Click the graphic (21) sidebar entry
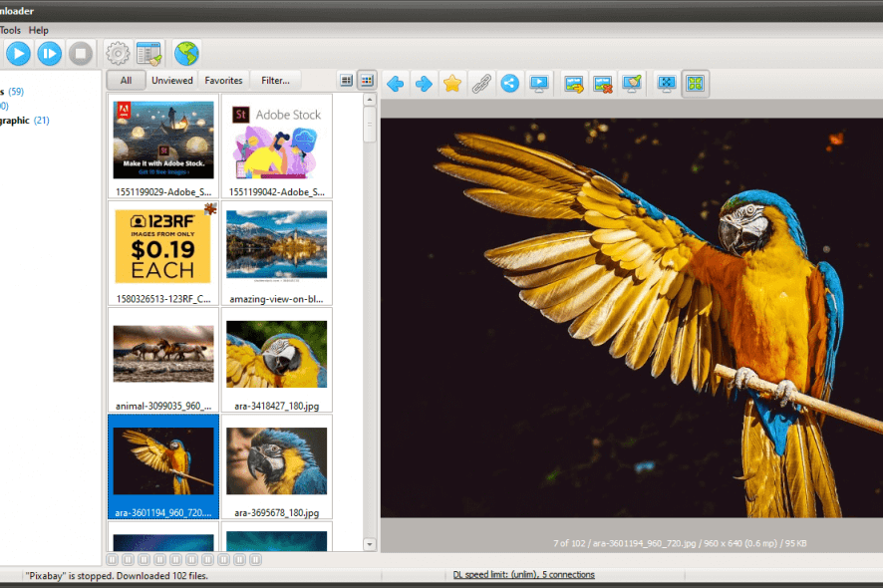The height and width of the screenshot is (588, 883). (24, 121)
